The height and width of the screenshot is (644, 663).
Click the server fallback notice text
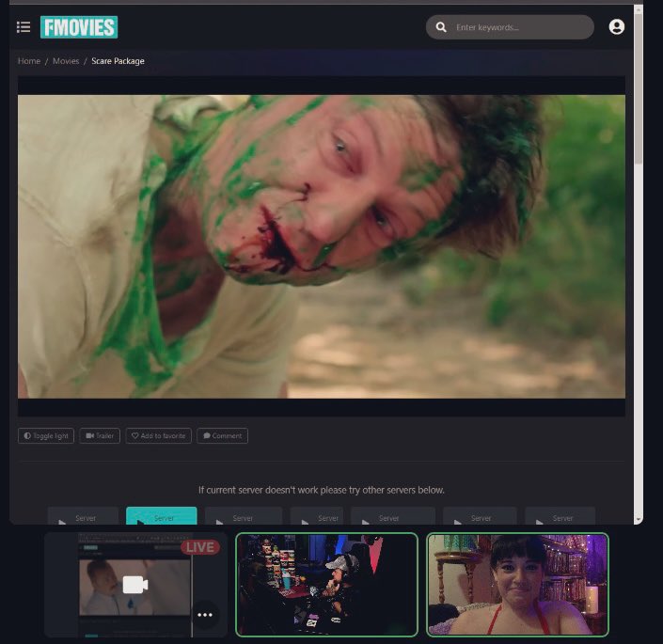322,490
